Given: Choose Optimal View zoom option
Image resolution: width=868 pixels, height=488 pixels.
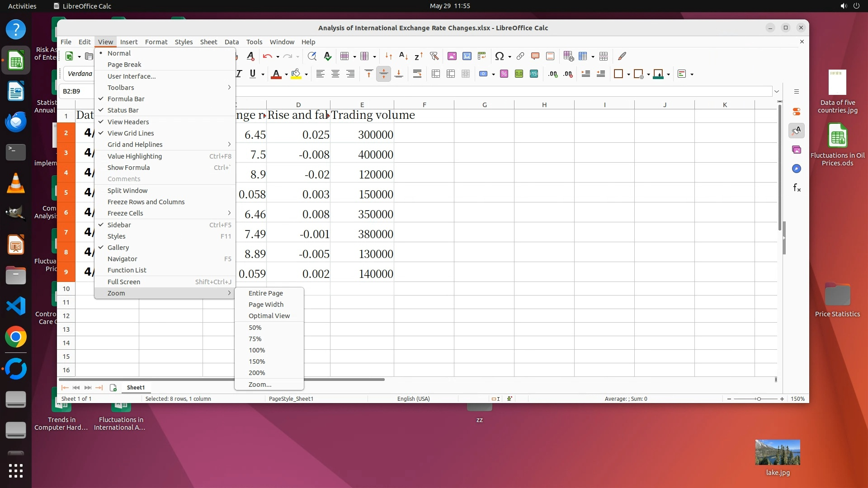Looking at the screenshot, I should (269, 315).
